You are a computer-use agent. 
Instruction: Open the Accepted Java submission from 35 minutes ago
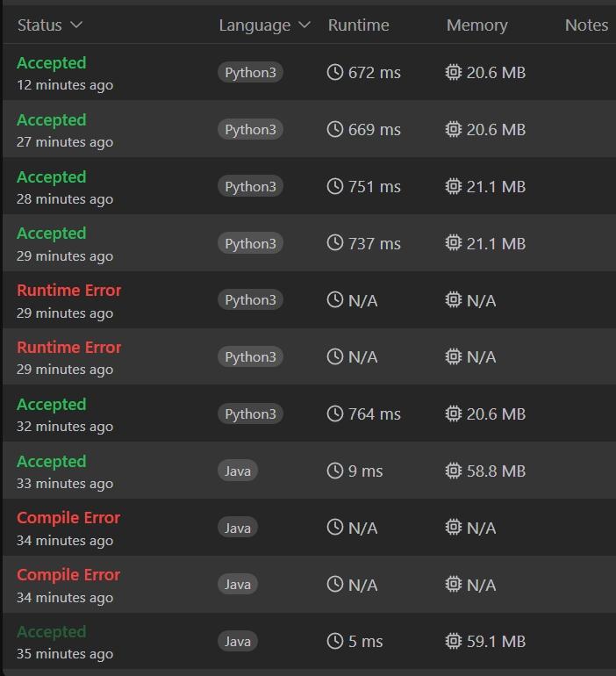coord(52,632)
